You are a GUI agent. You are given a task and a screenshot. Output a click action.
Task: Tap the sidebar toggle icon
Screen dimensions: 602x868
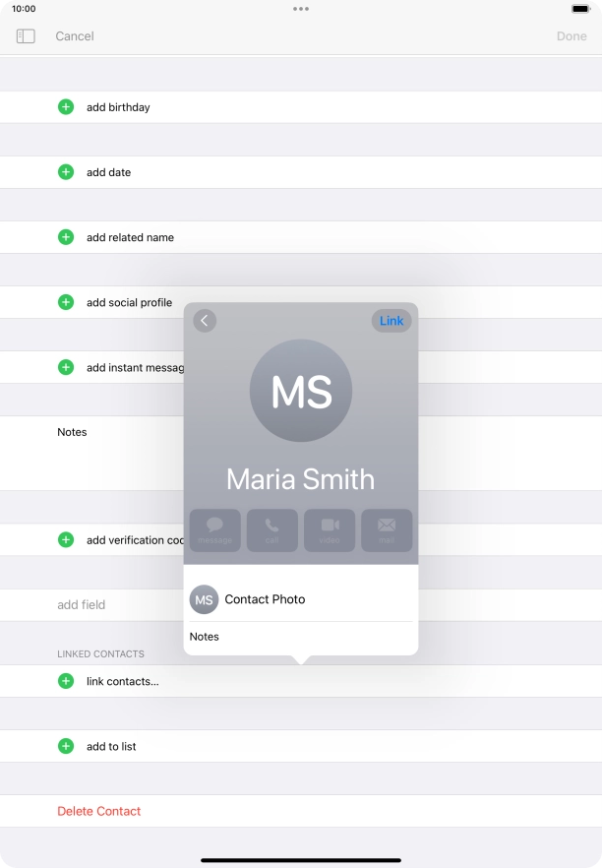tap(26, 36)
